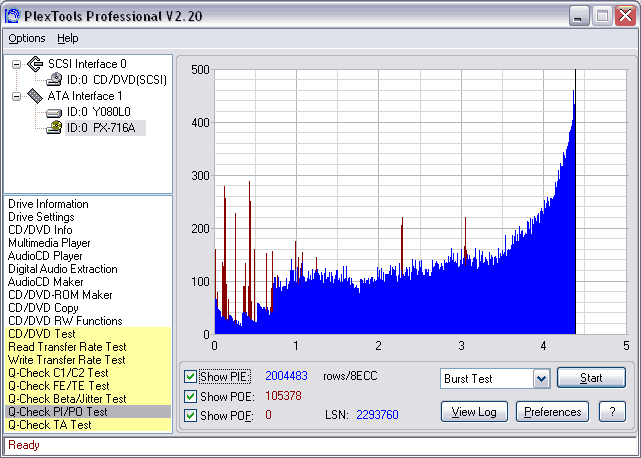Image resolution: width=641 pixels, height=458 pixels.
Task: Select Drive Settings in function list
Action: (41, 217)
